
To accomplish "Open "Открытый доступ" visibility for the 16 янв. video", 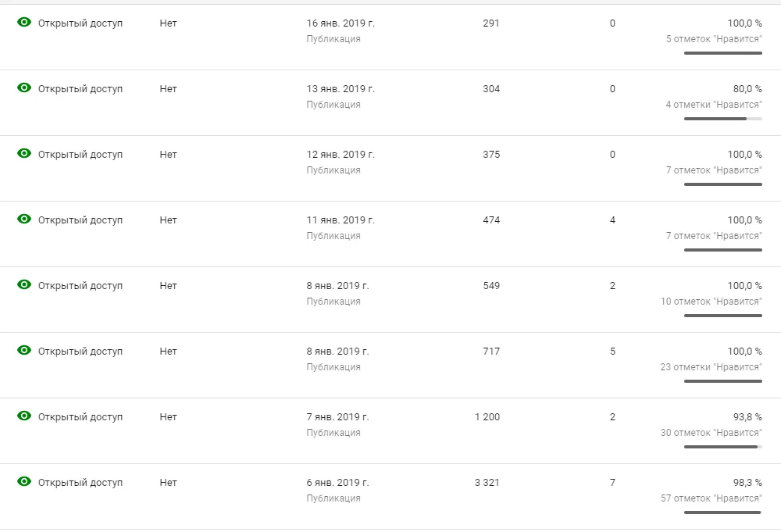I will 80,23.
